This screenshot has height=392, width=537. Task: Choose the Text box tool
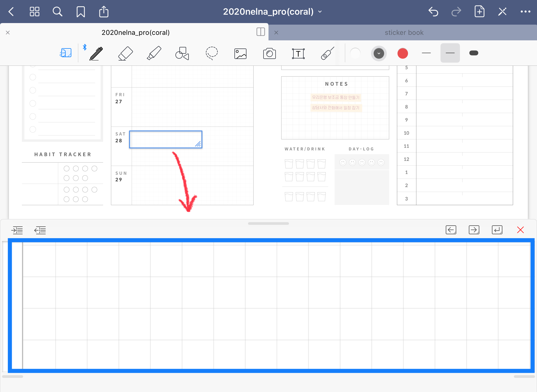coord(298,53)
